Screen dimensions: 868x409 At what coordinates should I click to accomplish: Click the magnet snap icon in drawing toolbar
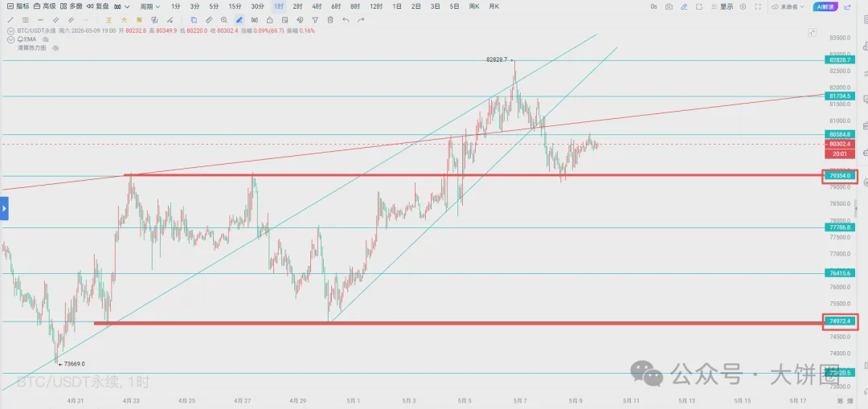click(300, 20)
